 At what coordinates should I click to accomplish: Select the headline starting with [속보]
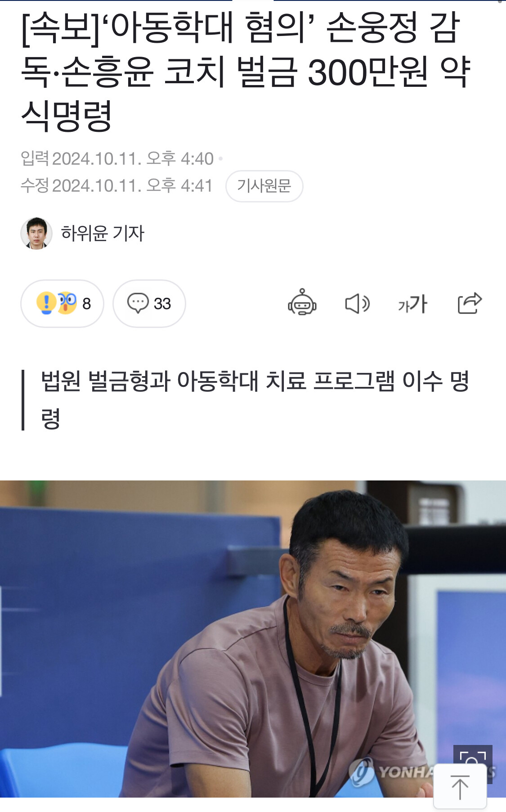pyautogui.click(x=246, y=72)
